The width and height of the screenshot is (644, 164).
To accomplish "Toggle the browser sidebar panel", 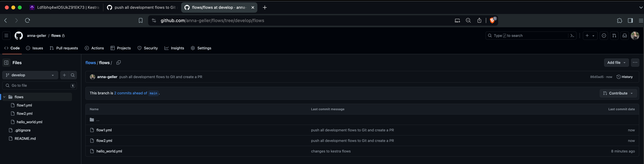I will (x=630, y=20).
